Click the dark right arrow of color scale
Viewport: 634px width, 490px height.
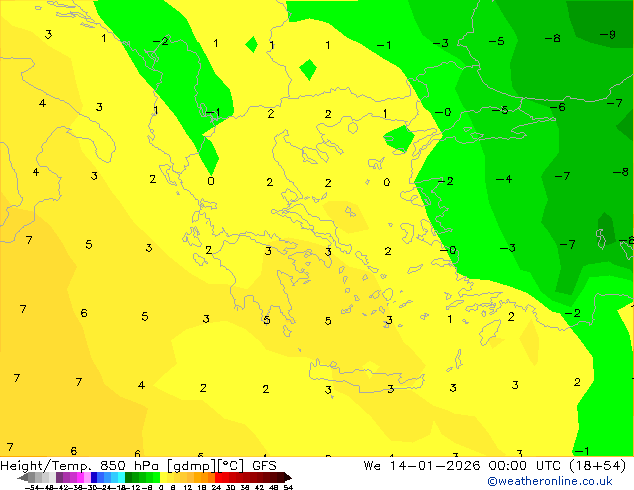pyautogui.click(x=288, y=477)
